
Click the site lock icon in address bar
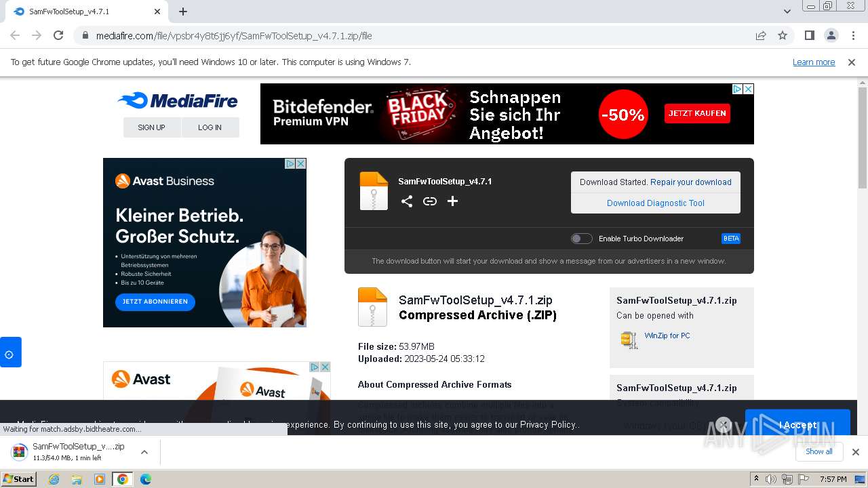tap(85, 35)
